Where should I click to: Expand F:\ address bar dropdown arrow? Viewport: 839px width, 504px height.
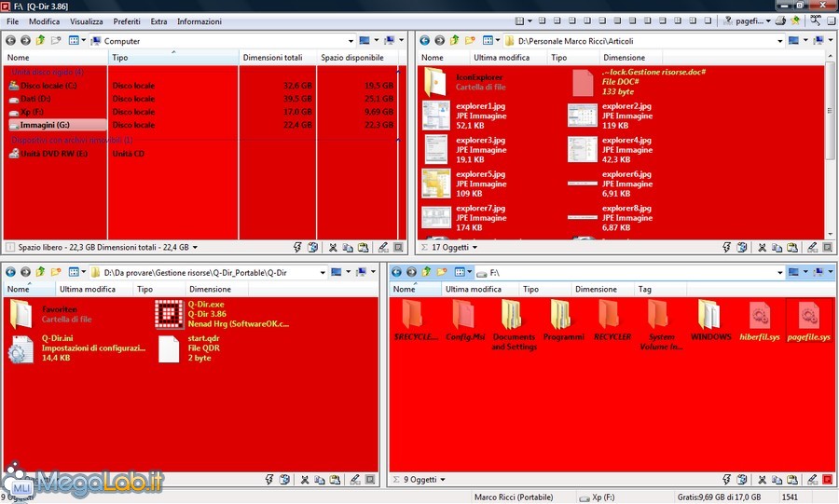click(x=780, y=272)
